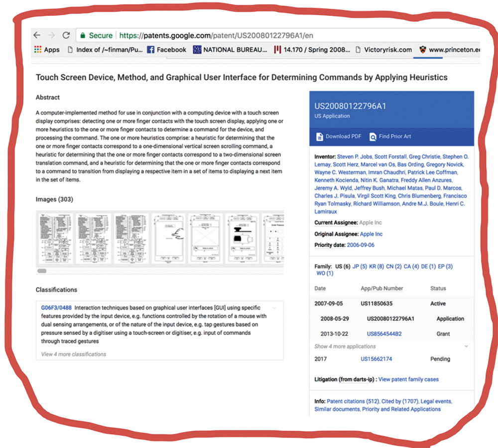Select the US (6) family entry
This screenshot has width=498, height=448.
point(343,266)
